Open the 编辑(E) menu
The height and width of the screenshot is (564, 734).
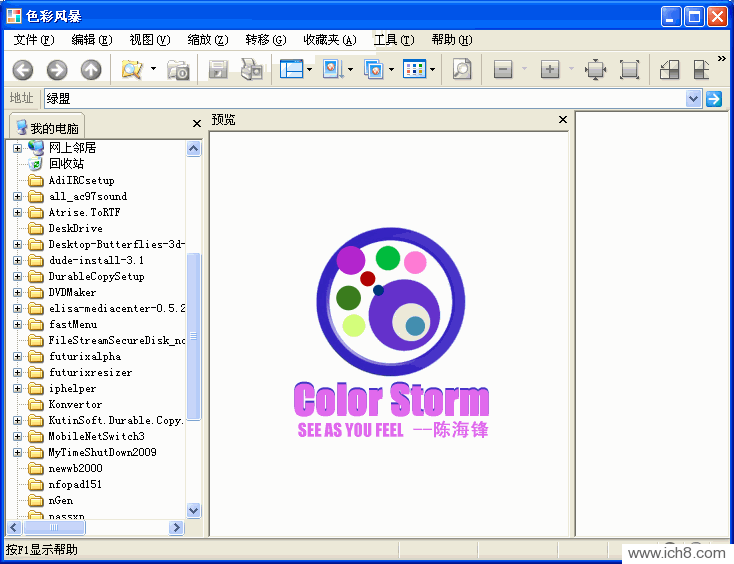(92, 40)
